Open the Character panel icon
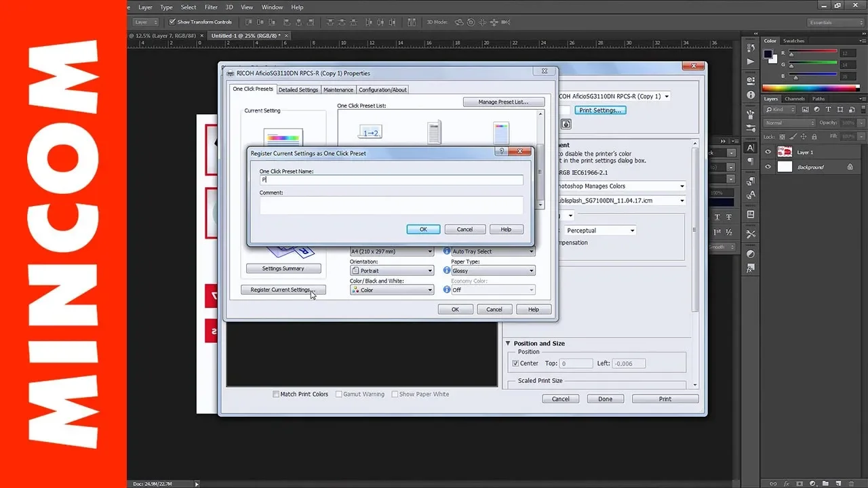868x488 pixels. tap(751, 147)
